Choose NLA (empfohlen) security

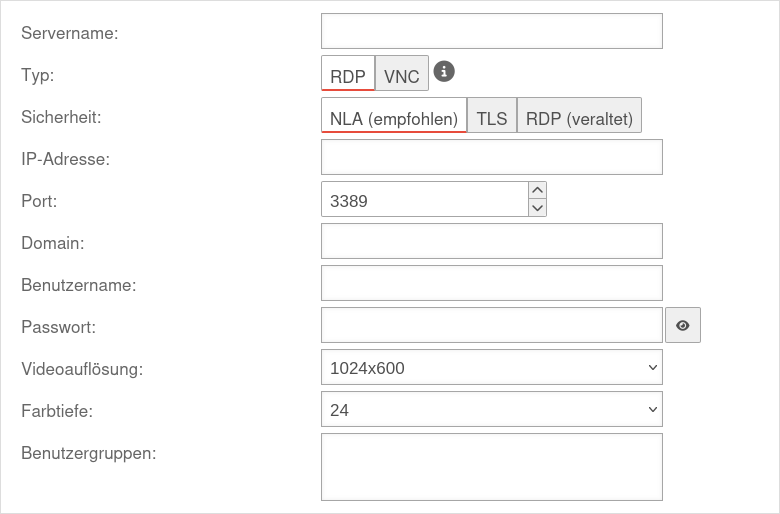tap(394, 117)
